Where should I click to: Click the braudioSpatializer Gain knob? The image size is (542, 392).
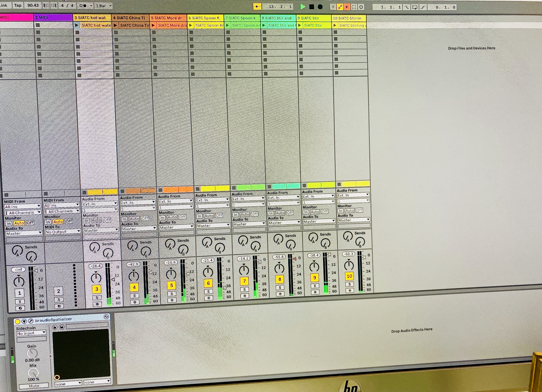click(x=32, y=353)
